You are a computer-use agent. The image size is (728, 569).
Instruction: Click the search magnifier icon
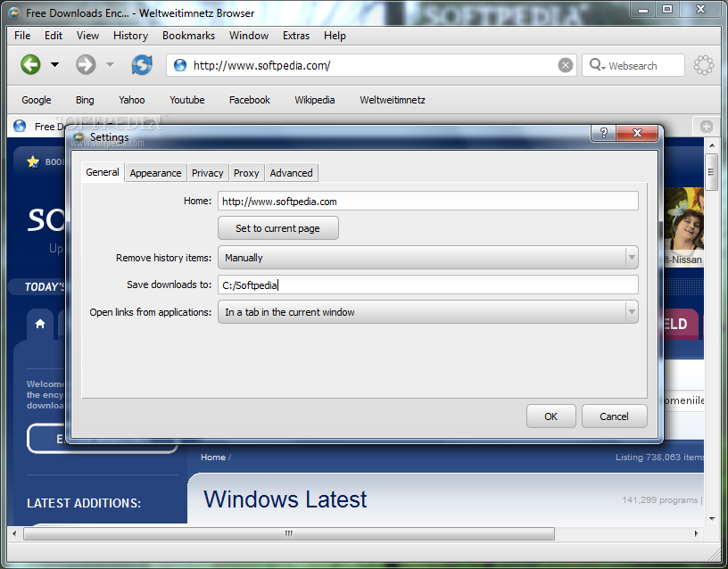pyautogui.click(x=597, y=65)
